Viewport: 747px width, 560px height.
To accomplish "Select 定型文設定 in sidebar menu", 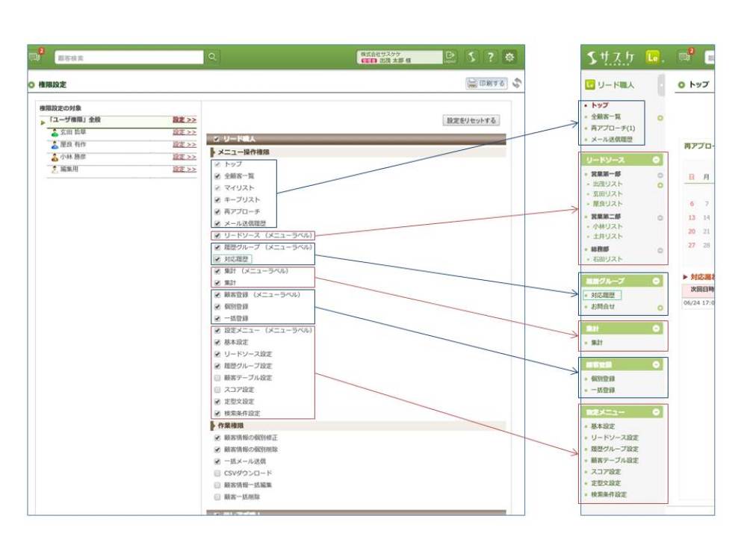I will coord(605,483).
